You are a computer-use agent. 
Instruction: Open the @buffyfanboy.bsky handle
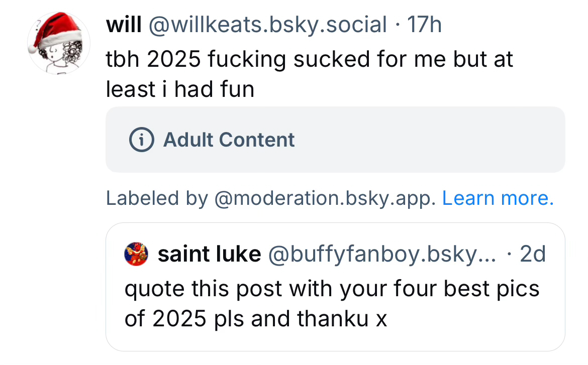pos(382,255)
